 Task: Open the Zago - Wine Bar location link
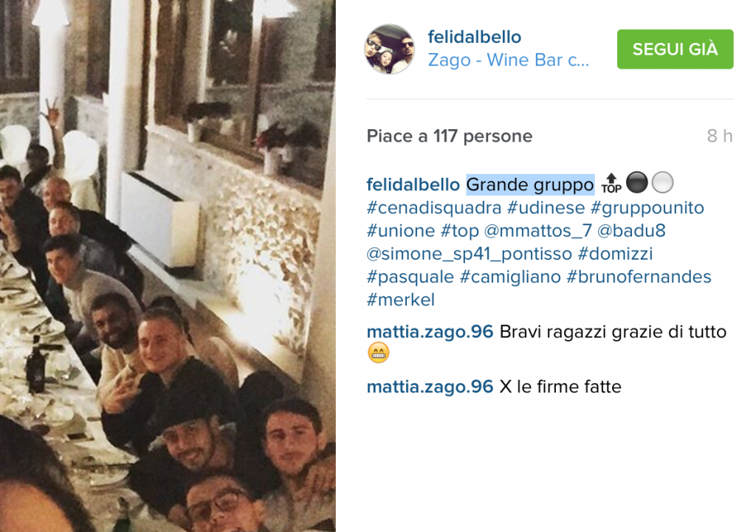click(509, 60)
